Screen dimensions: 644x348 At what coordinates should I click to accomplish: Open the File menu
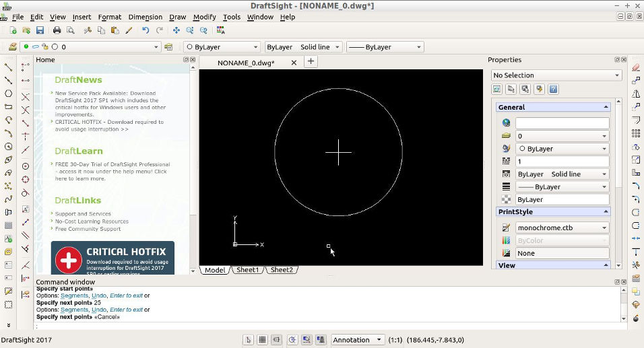18,17
